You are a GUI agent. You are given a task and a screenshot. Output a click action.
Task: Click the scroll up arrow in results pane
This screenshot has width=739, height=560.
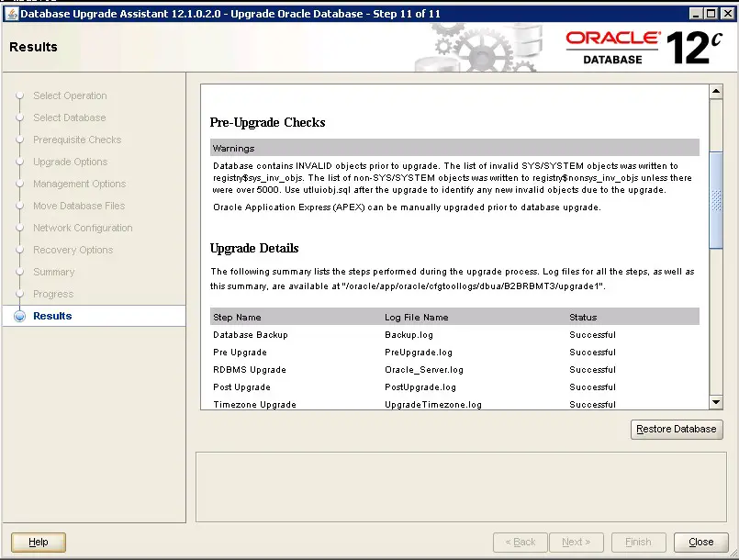(x=716, y=92)
